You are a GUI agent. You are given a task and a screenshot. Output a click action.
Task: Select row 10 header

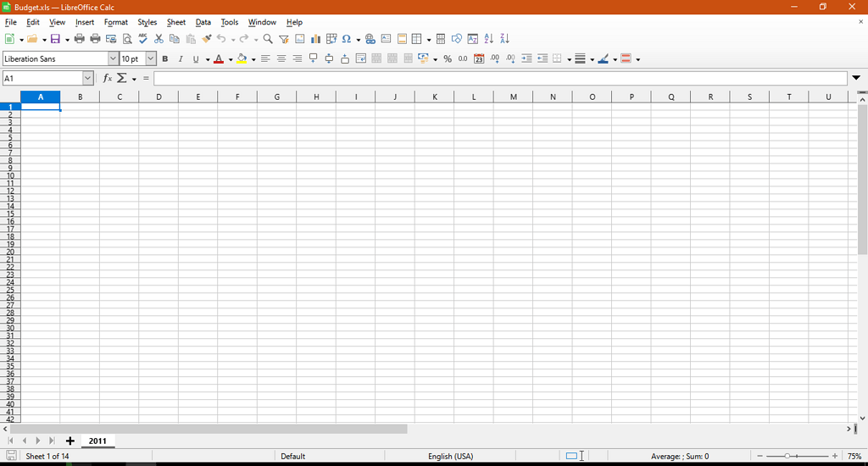click(x=10, y=175)
